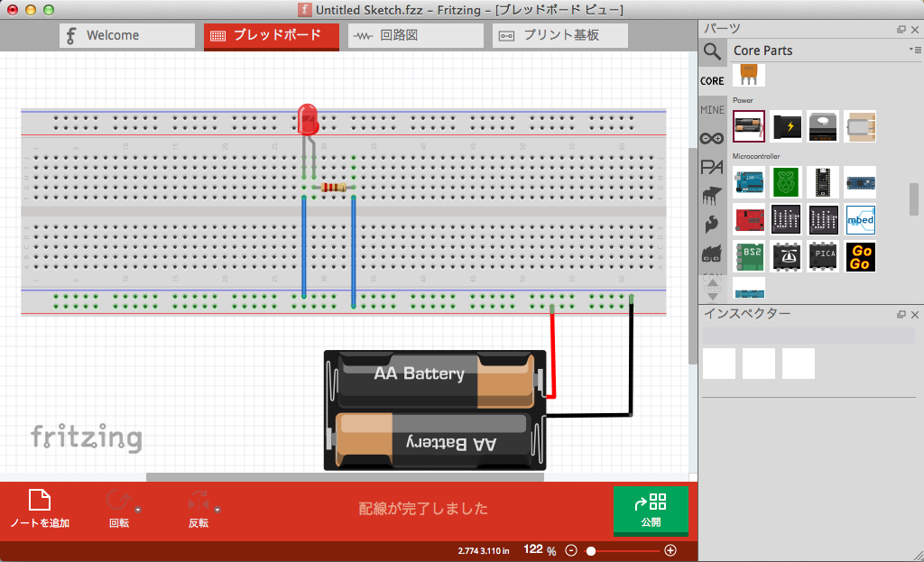
Task: Choose the DC motor part in Power
Action: 860,127
